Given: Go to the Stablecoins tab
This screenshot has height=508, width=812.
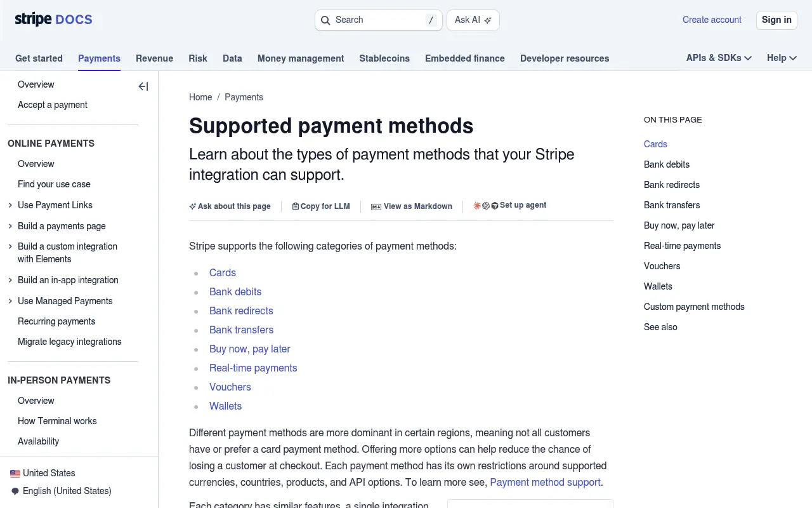Looking at the screenshot, I should [384, 58].
